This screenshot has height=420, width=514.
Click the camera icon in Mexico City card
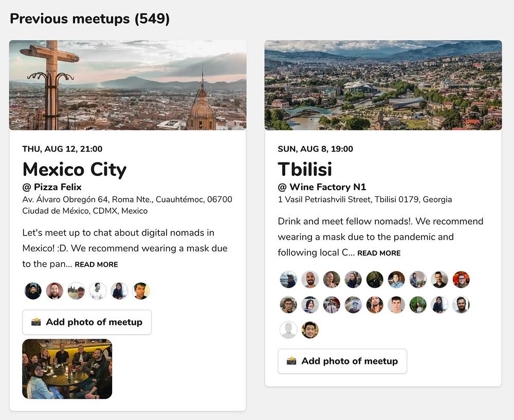[x=36, y=322]
